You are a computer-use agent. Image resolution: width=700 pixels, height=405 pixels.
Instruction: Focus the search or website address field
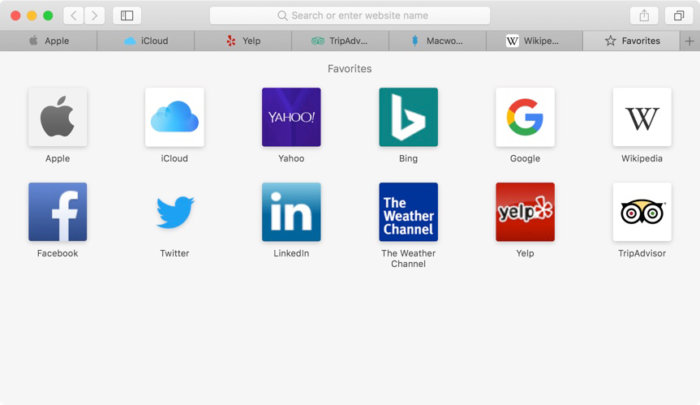coord(350,16)
